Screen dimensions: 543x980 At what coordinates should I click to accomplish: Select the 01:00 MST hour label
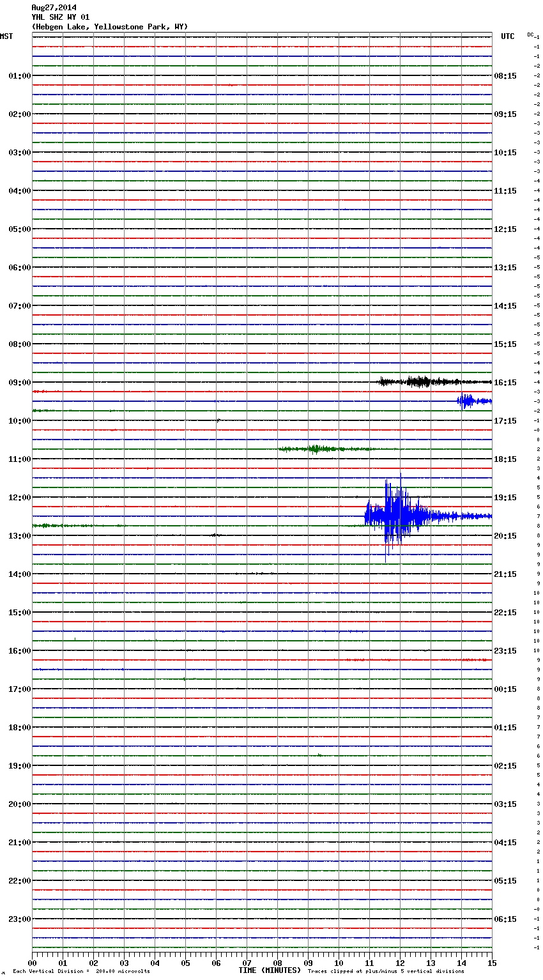click(x=20, y=76)
